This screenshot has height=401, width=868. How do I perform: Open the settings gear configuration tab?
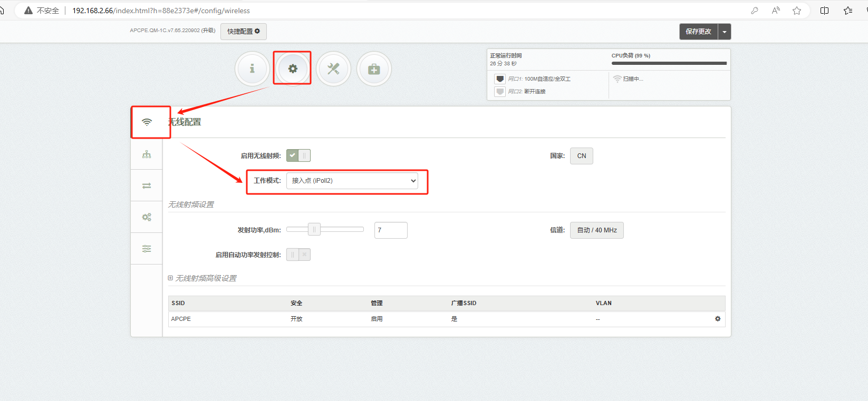(x=293, y=69)
